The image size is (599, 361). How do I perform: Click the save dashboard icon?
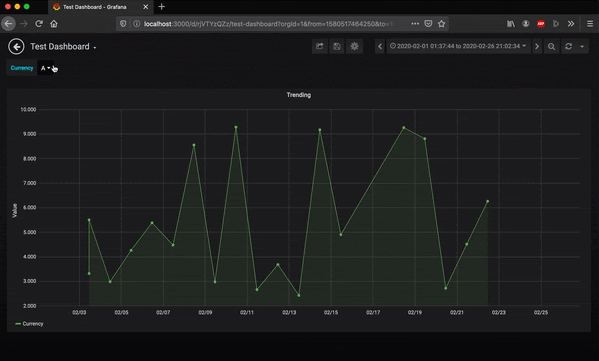(337, 46)
